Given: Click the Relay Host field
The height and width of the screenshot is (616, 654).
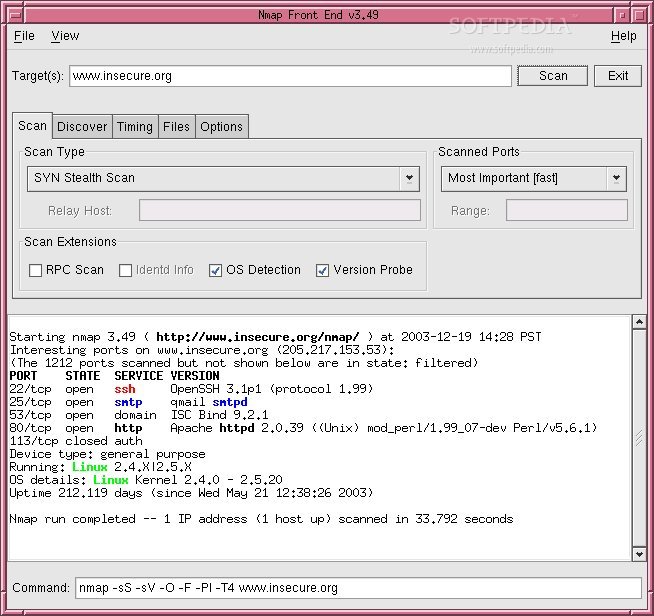Looking at the screenshot, I should click(280, 210).
